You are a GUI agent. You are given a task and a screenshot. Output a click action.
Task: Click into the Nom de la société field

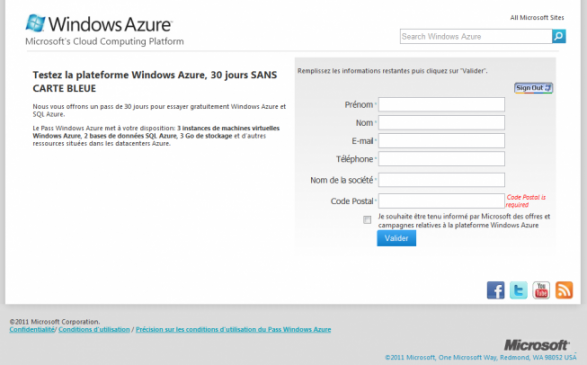[441, 180]
